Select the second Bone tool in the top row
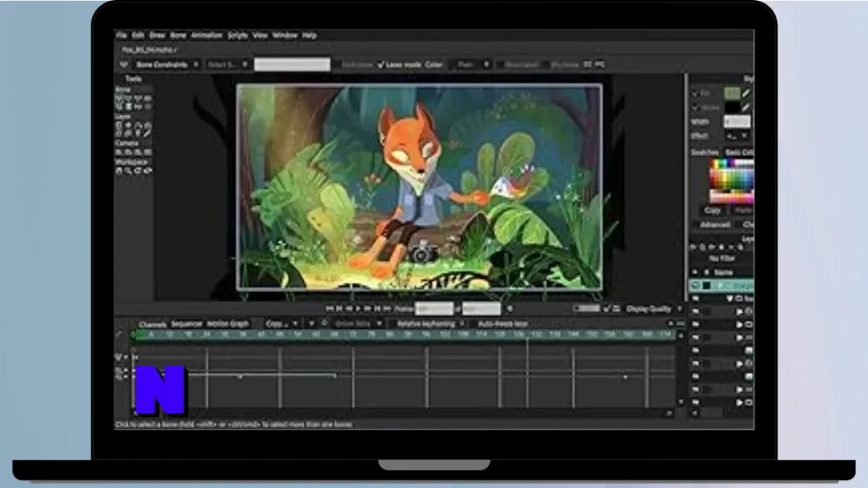 point(129,98)
